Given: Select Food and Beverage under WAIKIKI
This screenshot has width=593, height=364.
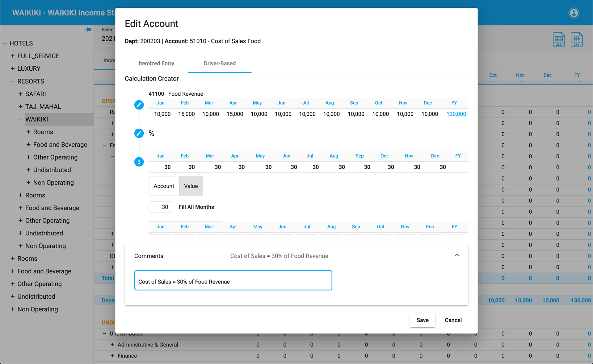Looking at the screenshot, I should tap(60, 144).
